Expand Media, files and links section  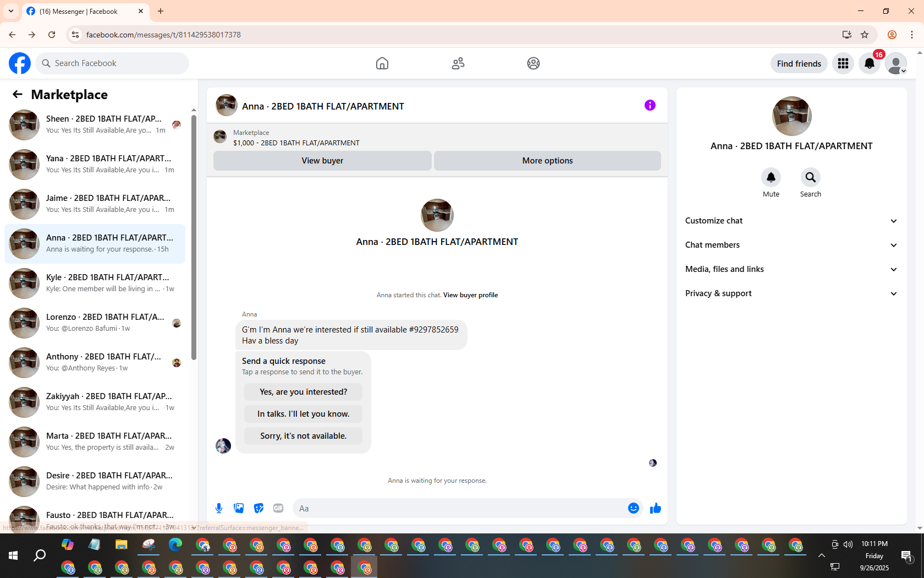point(791,269)
